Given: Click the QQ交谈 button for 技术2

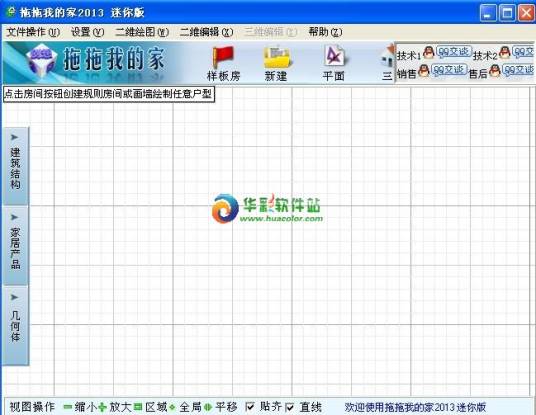Looking at the screenshot, I should 523,52.
